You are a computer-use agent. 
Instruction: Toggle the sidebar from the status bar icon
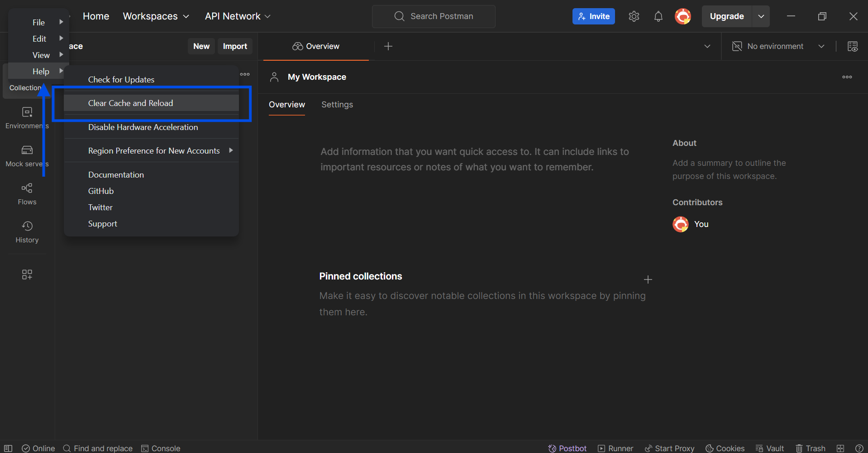tap(8, 448)
